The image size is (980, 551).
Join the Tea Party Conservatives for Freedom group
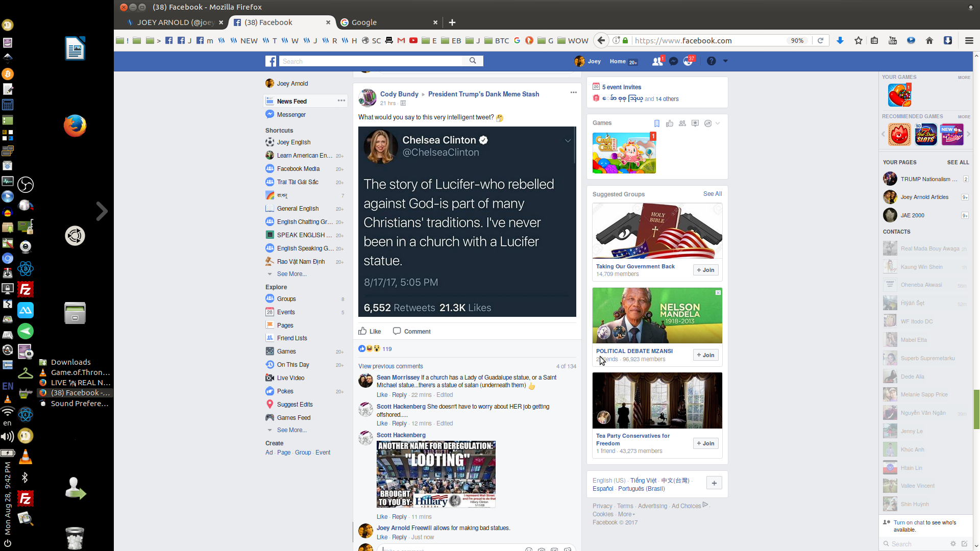(705, 443)
